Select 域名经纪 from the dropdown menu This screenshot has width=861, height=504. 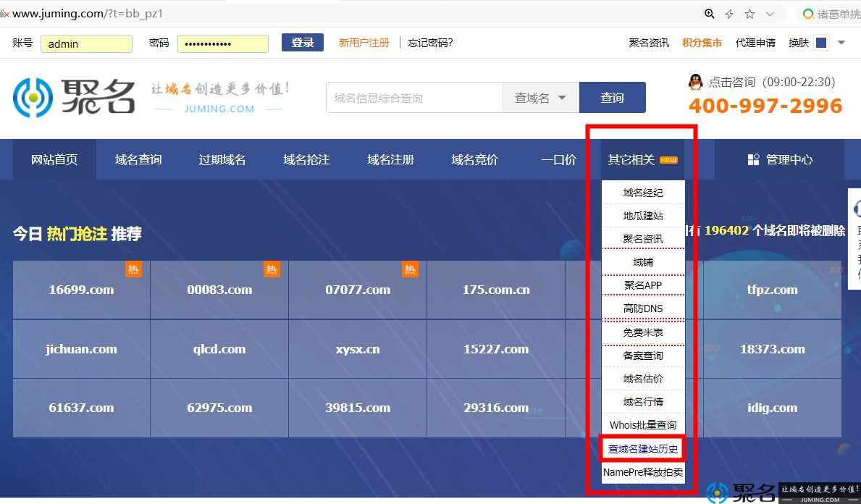pos(643,193)
